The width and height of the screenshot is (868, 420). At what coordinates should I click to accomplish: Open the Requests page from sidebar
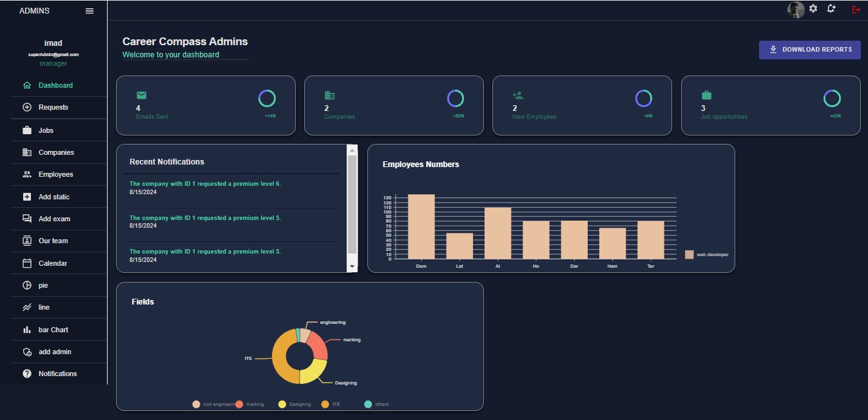tap(53, 108)
